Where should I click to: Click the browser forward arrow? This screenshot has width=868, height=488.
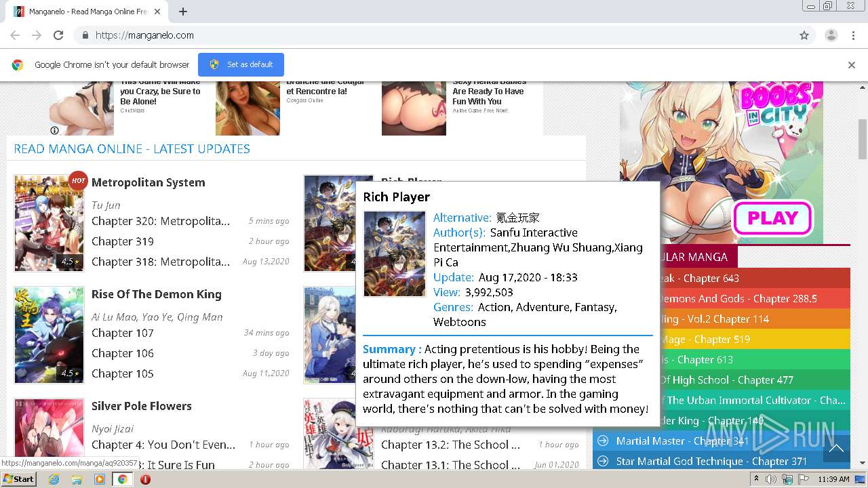click(37, 35)
